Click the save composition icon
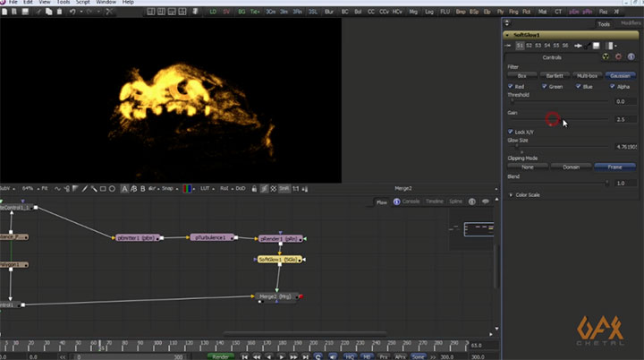 [25, 12]
